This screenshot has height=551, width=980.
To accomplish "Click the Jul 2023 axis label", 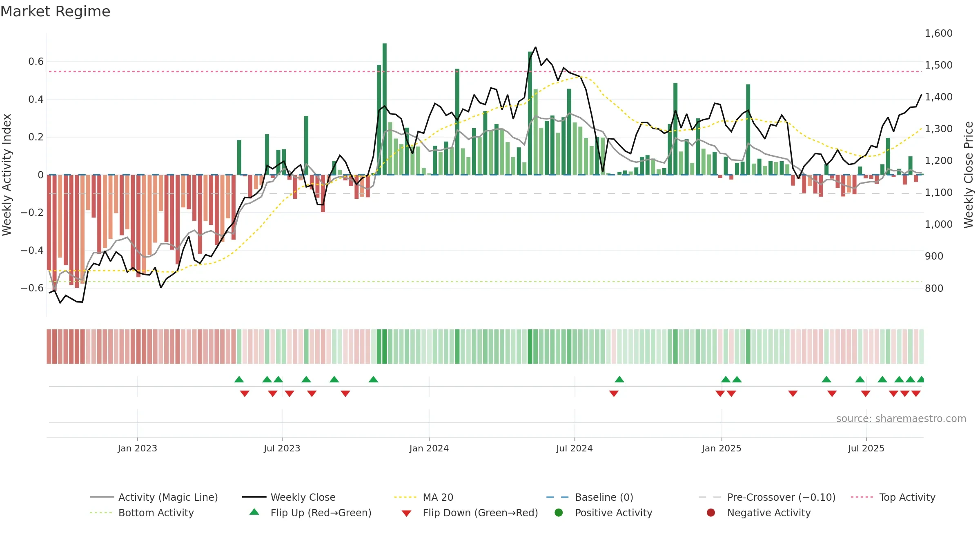I will pyautogui.click(x=282, y=449).
